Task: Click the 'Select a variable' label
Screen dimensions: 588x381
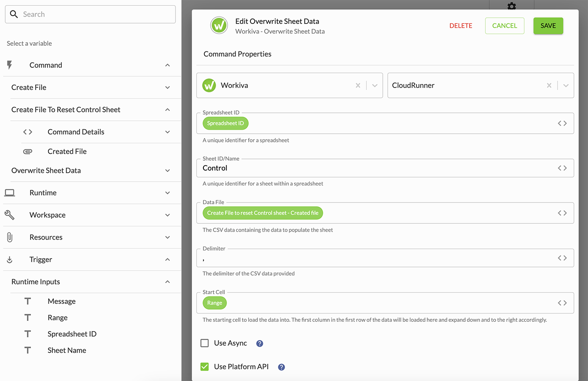Action: click(x=29, y=44)
